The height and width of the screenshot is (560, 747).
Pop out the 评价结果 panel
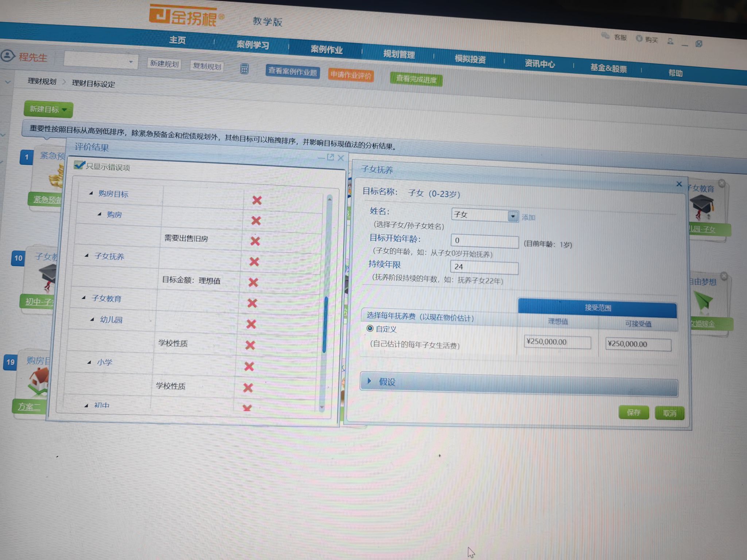click(330, 157)
